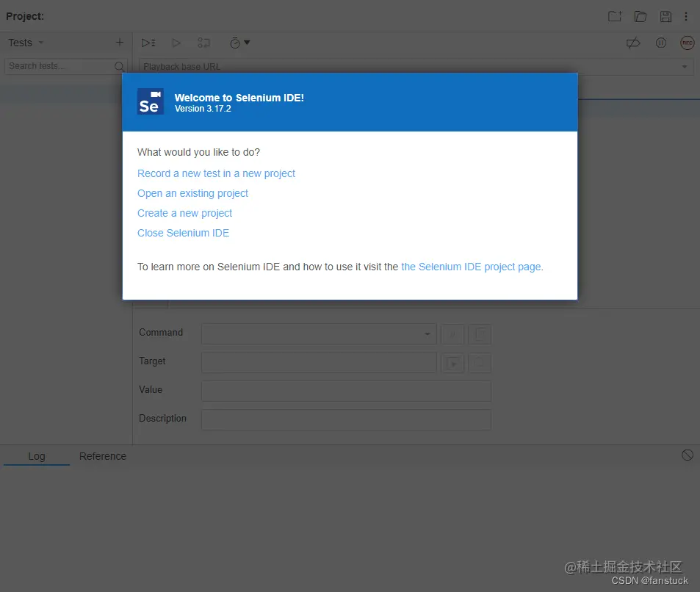Run current test play icon
The height and width of the screenshot is (592, 700).
pyautogui.click(x=176, y=43)
